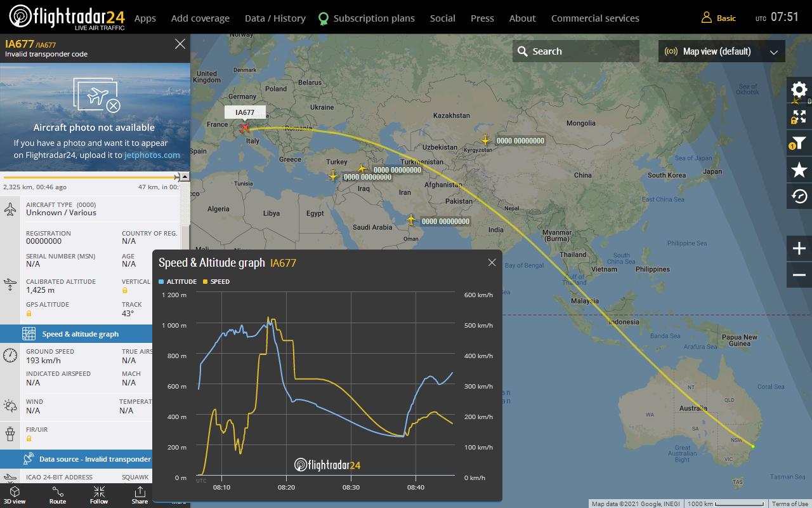The height and width of the screenshot is (508, 812).
Task: Toggle the ALTITUDE series in graph legend
Action: click(x=178, y=281)
